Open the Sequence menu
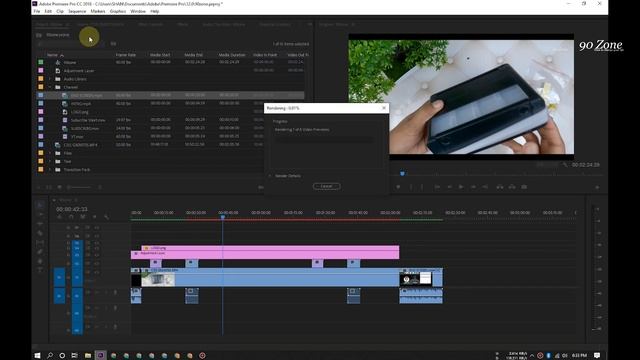The height and width of the screenshot is (360, 640). [77, 11]
